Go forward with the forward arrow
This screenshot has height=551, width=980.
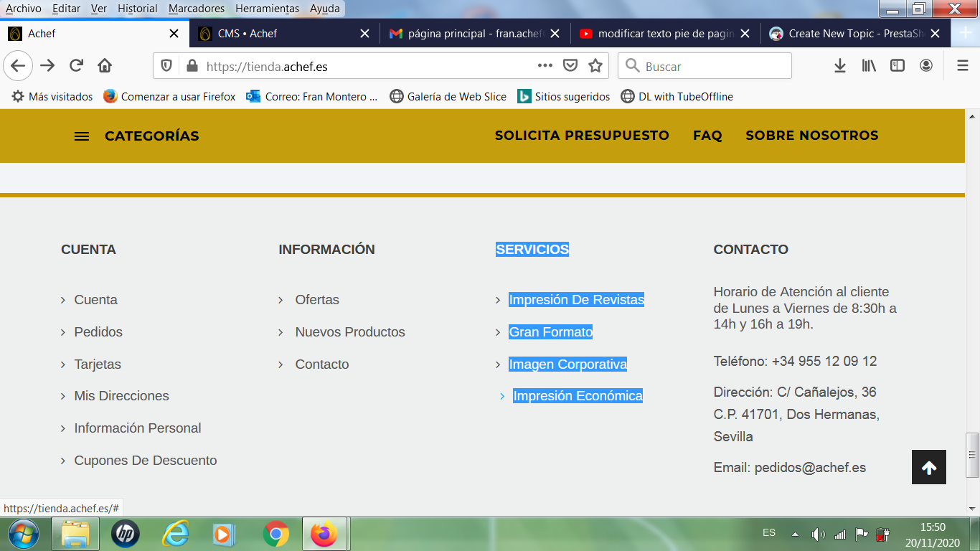coord(47,66)
